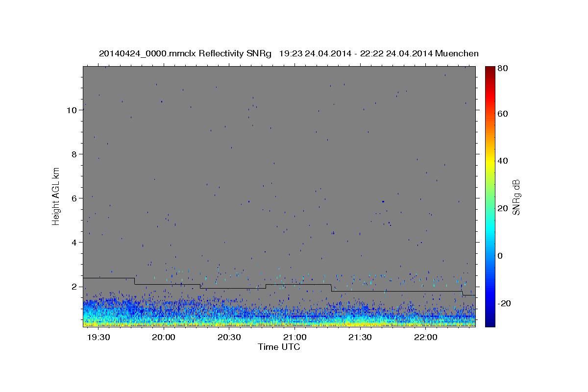This screenshot has width=588, height=392.
Task: Click the plot title text starting with 20140424_0000.mmclx
Action: click(x=289, y=53)
